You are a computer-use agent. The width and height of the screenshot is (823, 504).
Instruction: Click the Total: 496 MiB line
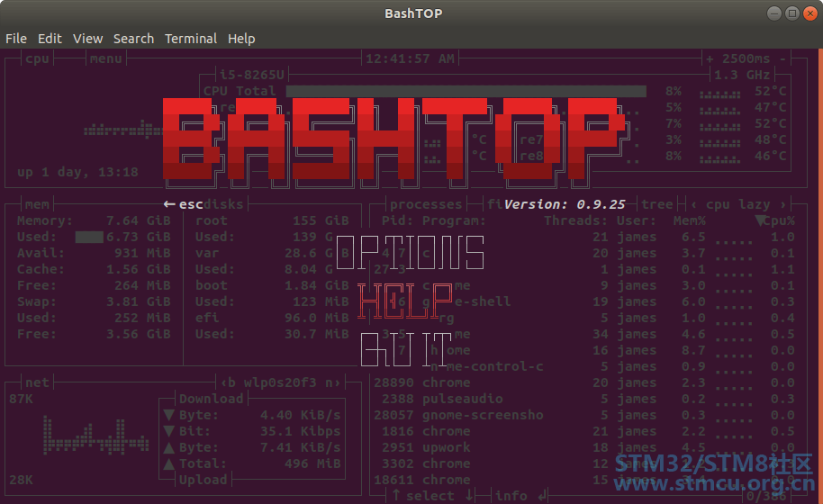tap(252, 464)
